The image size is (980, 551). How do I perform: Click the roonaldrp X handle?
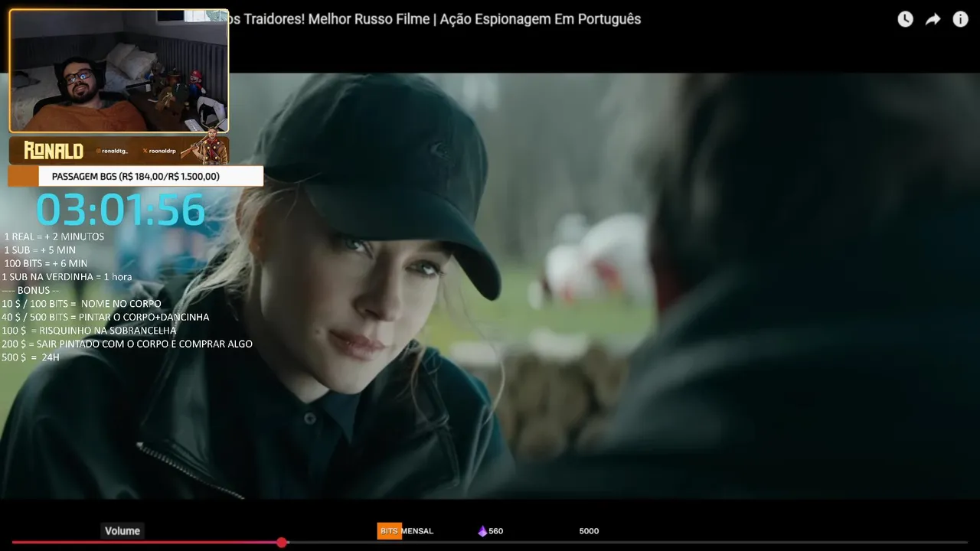pos(159,152)
